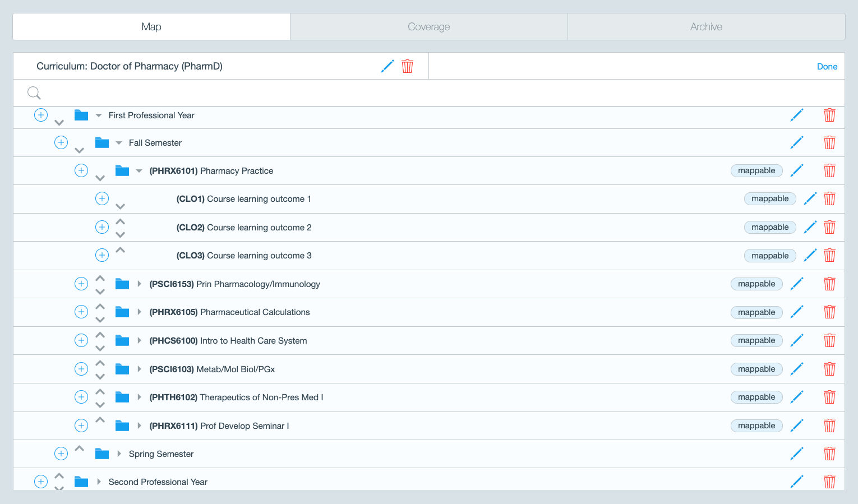858x504 pixels.
Task: Click the search magnifier icon
Action: click(34, 93)
